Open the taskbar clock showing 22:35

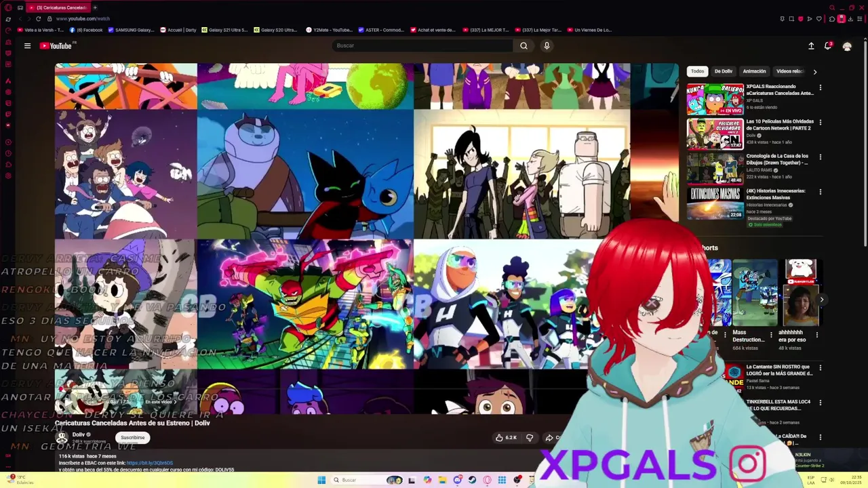[x=850, y=480]
